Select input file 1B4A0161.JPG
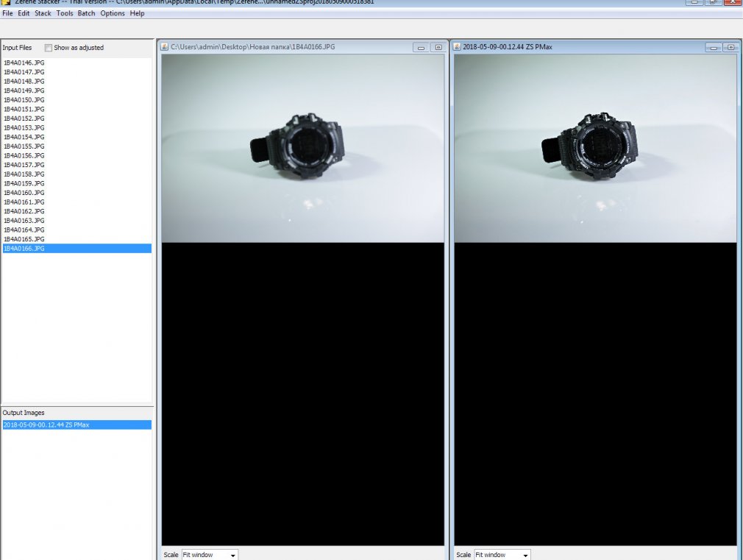743x560 pixels. 77,202
